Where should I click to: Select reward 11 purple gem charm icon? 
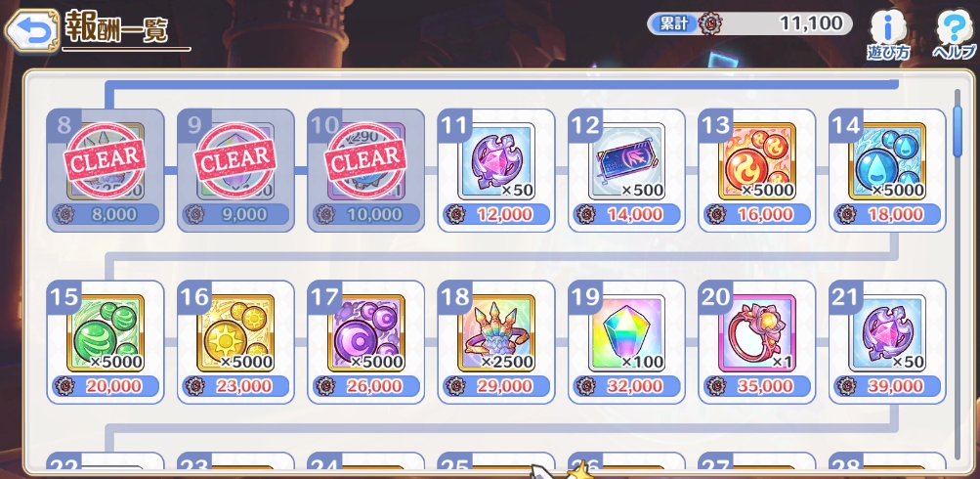(496, 161)
